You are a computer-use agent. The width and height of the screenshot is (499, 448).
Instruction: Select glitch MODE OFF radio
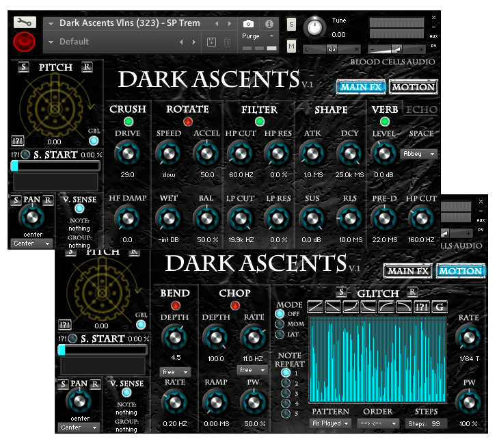[x=280, y=314]
